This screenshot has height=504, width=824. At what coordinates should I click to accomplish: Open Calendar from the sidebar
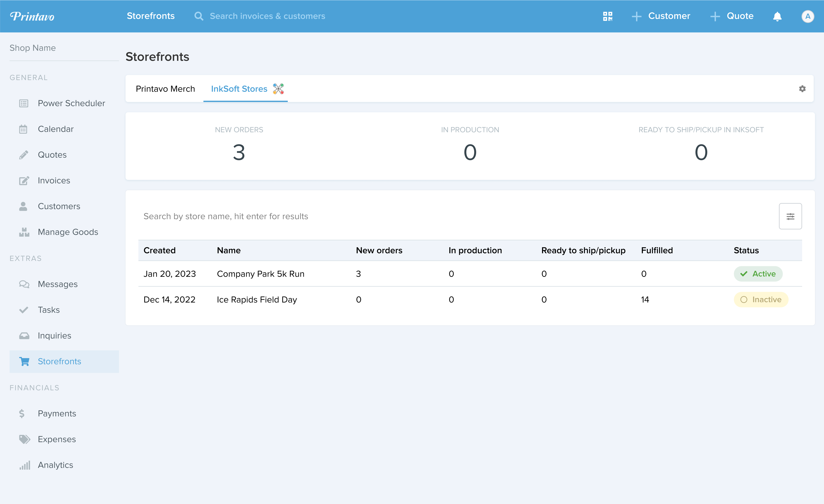point(56,129)
